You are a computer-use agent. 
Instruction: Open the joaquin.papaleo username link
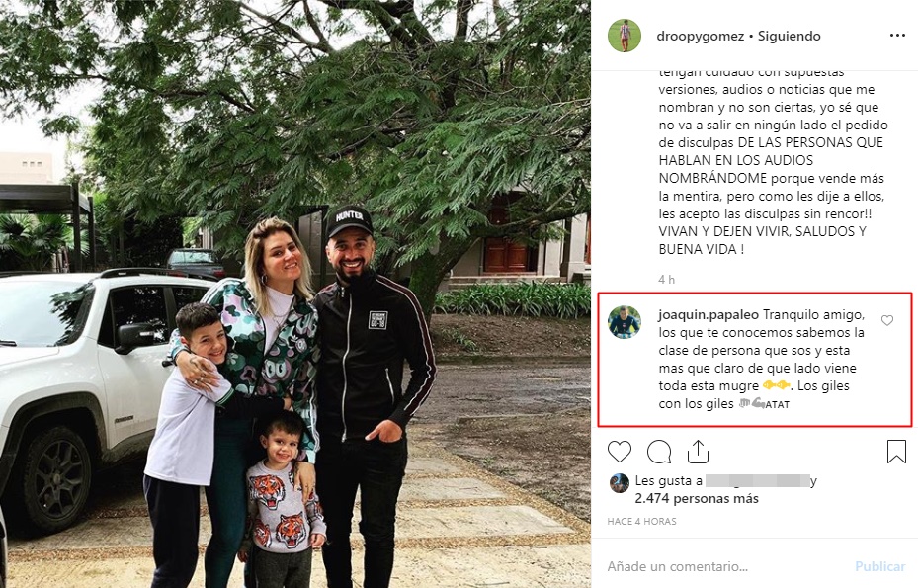pyautogui.click(x=709, y=315)
